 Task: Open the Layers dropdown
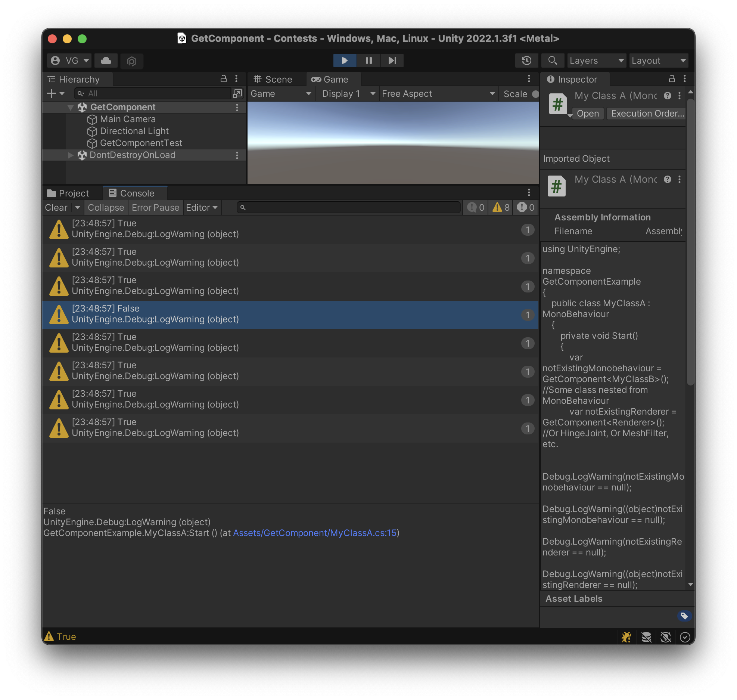coord(596,61)
